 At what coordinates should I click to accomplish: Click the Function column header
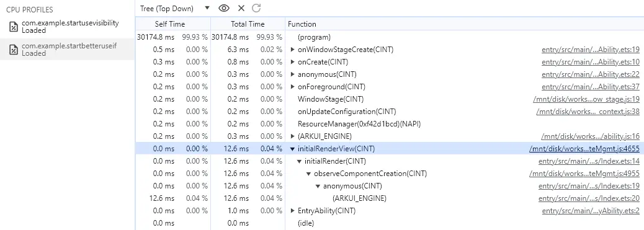coord(464,24)
